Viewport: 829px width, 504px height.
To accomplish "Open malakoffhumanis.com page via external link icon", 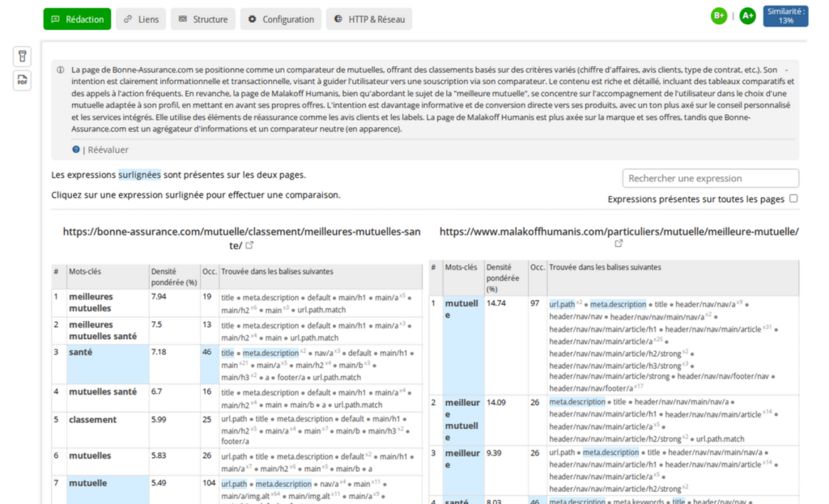I will [619, 242].
